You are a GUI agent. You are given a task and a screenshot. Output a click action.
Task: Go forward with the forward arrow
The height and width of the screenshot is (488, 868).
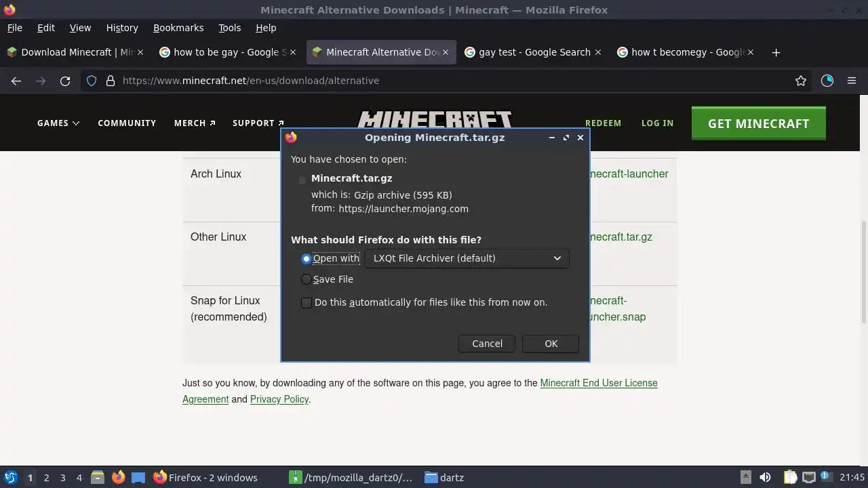[41, 81]
